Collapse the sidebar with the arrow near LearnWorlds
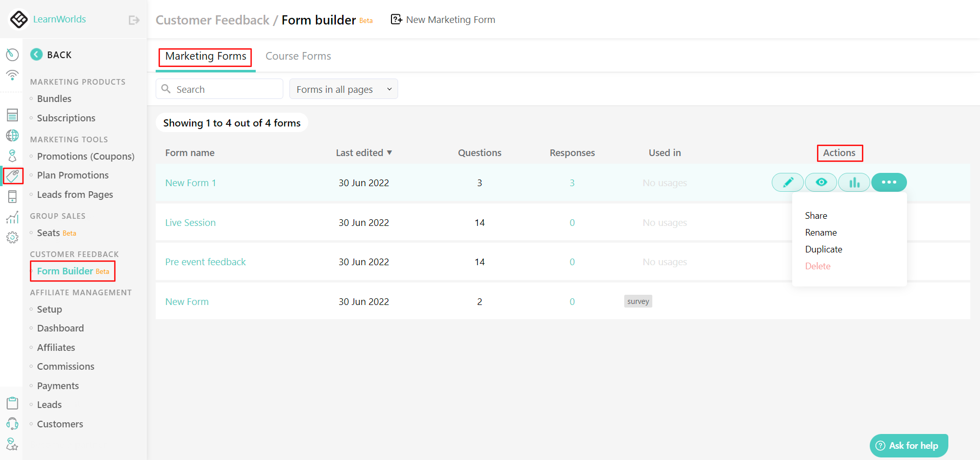 pos(133,19)
